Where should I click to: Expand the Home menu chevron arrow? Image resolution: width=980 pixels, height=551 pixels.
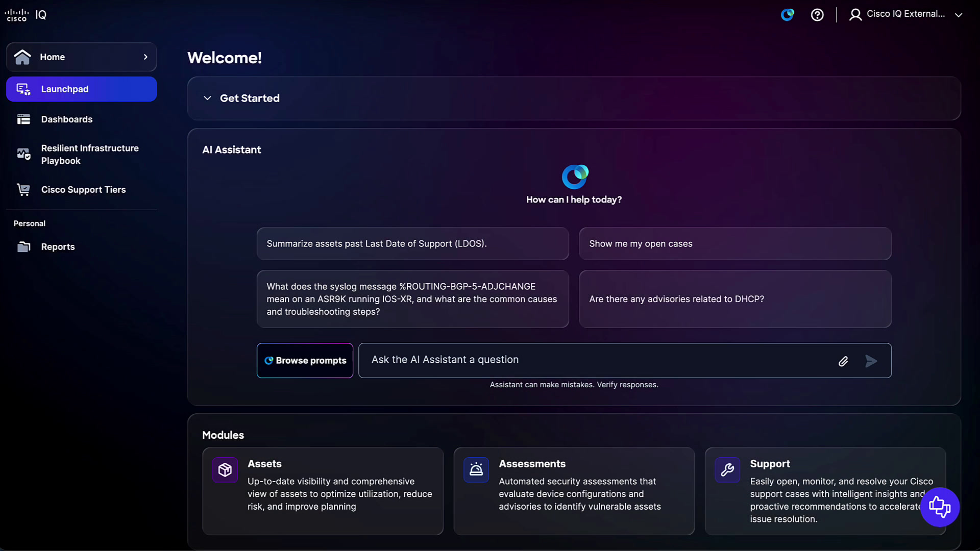(x=145, y=57)
